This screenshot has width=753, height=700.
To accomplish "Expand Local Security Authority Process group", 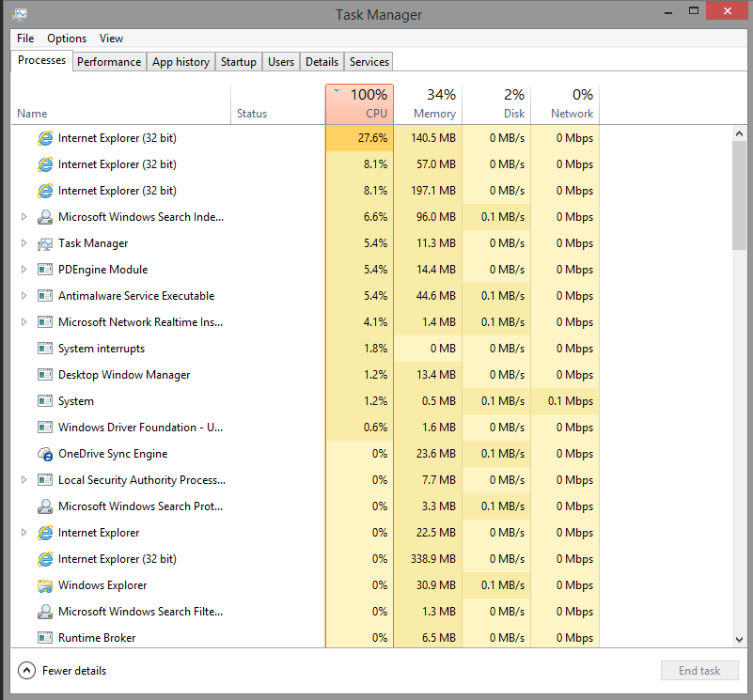I will (24, 480).
